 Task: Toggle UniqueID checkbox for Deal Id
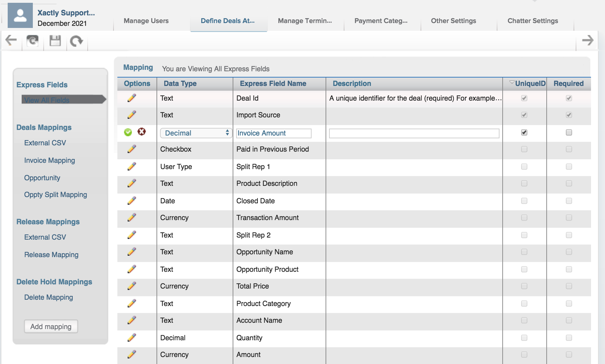pos(524,98)
